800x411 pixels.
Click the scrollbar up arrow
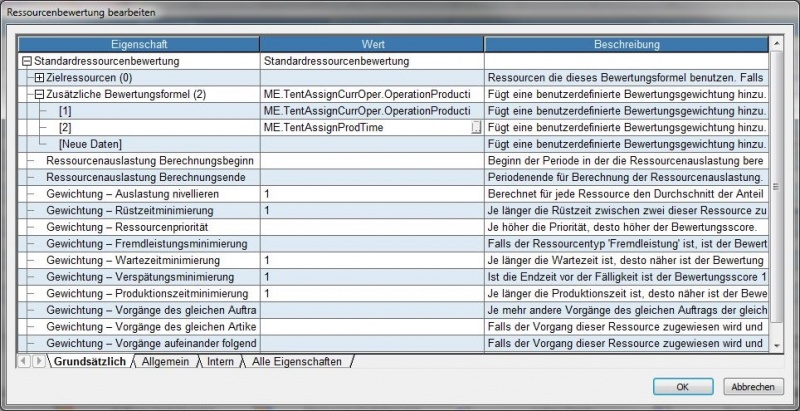click(776, 45)
